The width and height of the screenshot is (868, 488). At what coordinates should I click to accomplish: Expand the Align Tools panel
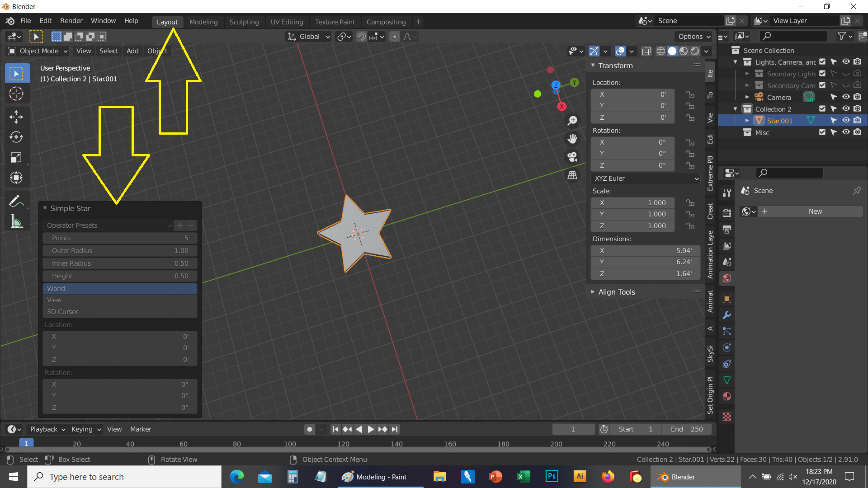click(x=617, y=292)
